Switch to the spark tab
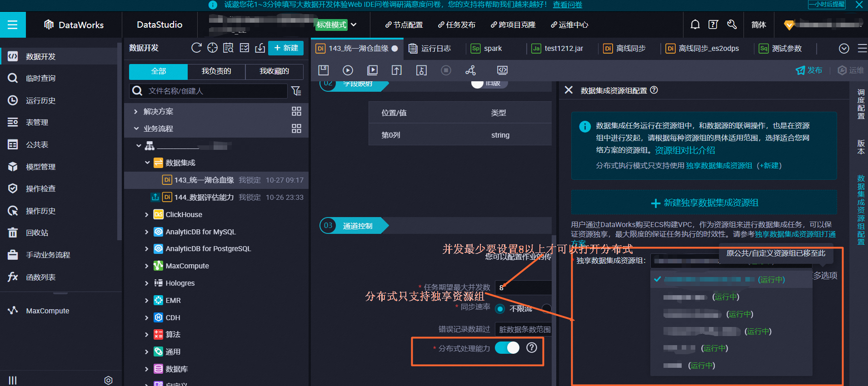The width and height of the screenshot is (868, 386). [x=487, y=48]
